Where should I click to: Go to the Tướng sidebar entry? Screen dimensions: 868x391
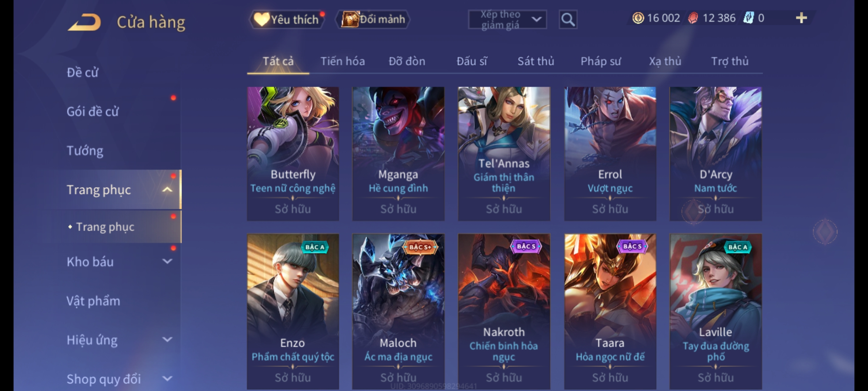(x=85, y=151)
